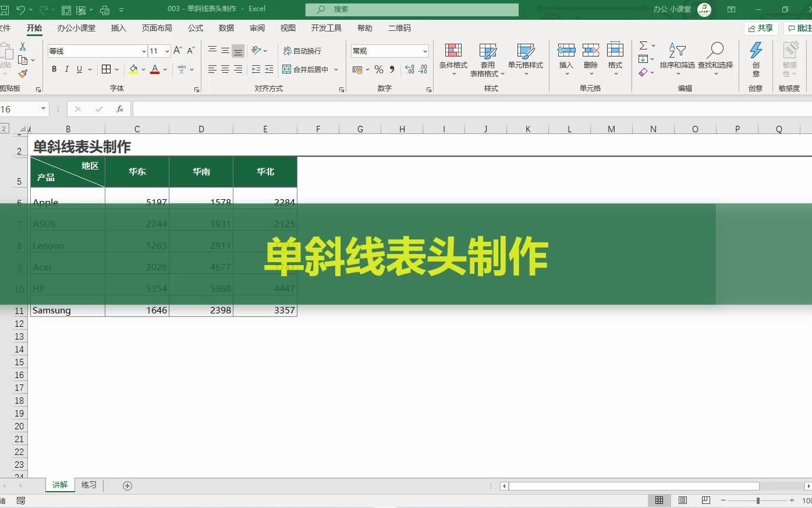
Task: Open the 开始 ribbon tab
Action: [34, 28]
